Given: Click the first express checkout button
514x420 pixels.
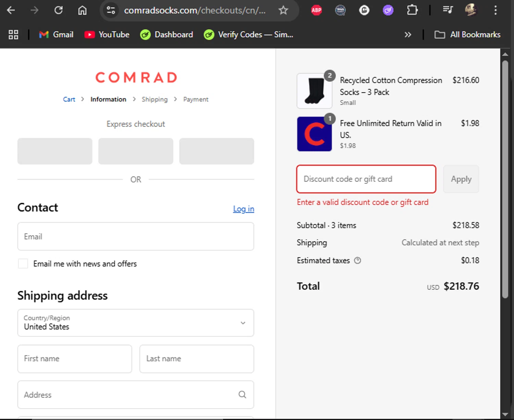Looking at the screenshot, I should coord(55,151).
